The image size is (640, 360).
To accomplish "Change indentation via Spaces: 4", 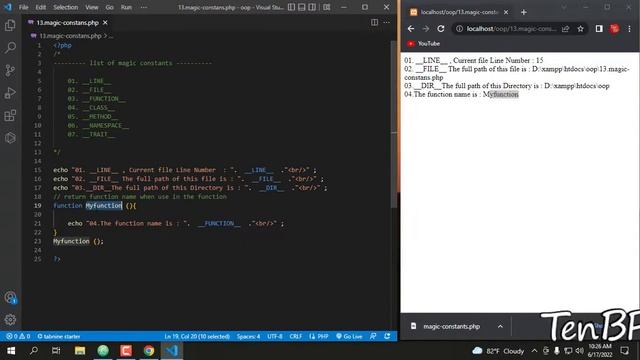I will coord(248,336).
